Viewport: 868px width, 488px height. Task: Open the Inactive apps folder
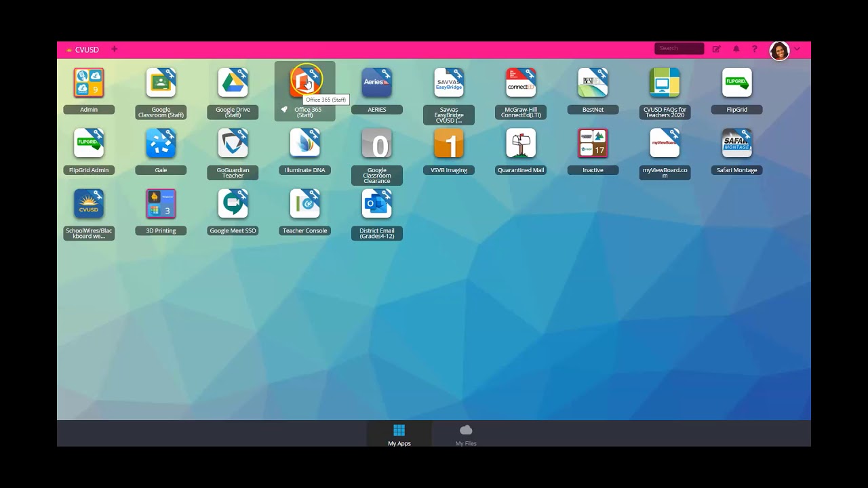[x=593, y=143]
